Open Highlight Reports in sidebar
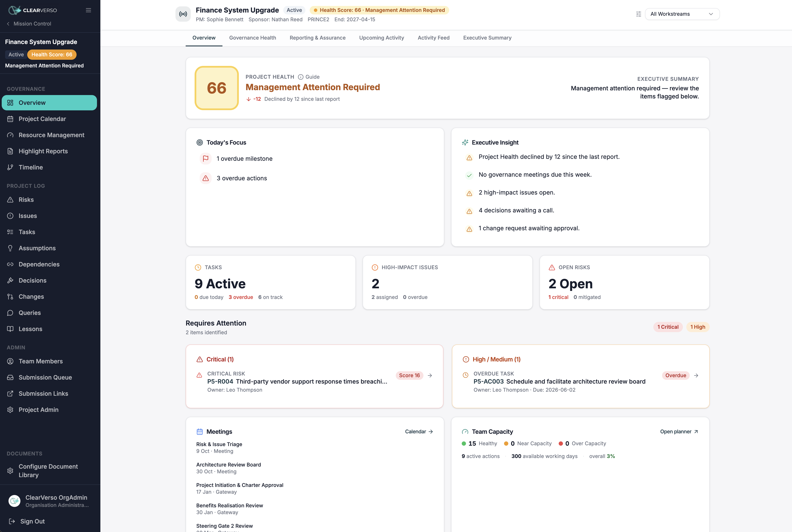 coord(49,151)
